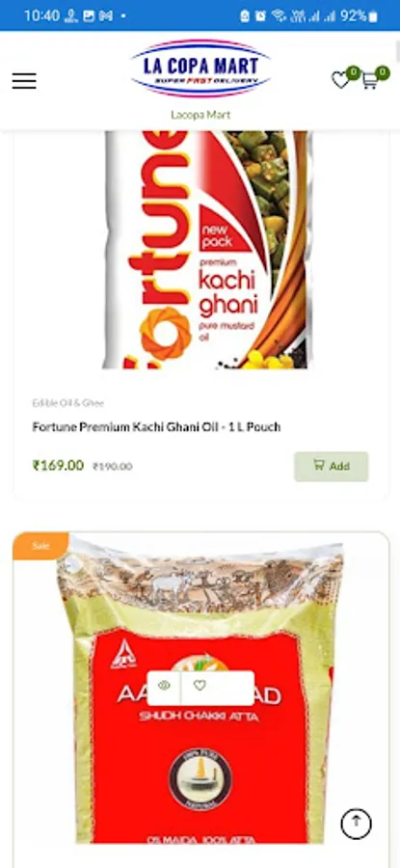Open the hamburger navigation menu
Screen dimensions: 400x868
[x=24, y=81]
